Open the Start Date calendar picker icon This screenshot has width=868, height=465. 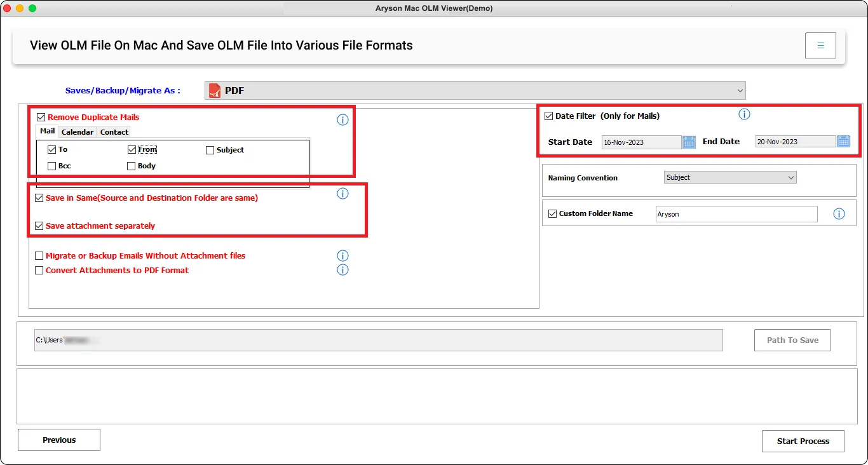(689, 142)
